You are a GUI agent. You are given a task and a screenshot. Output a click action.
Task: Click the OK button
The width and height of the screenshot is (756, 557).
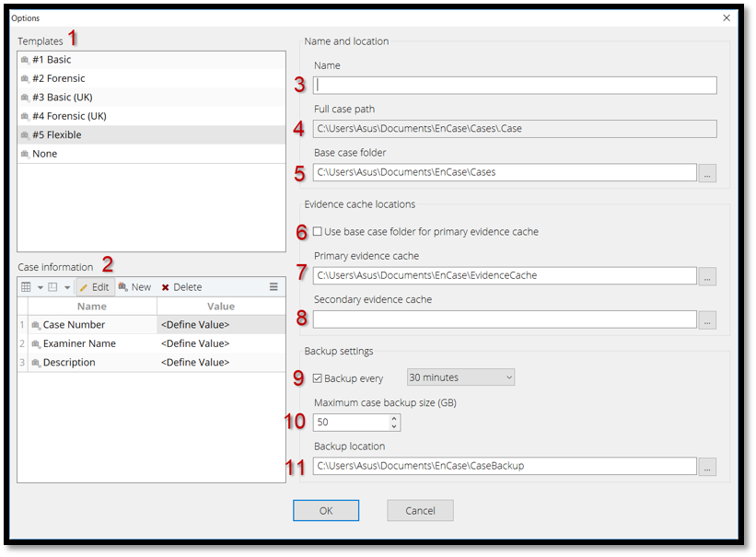[326, 510]
